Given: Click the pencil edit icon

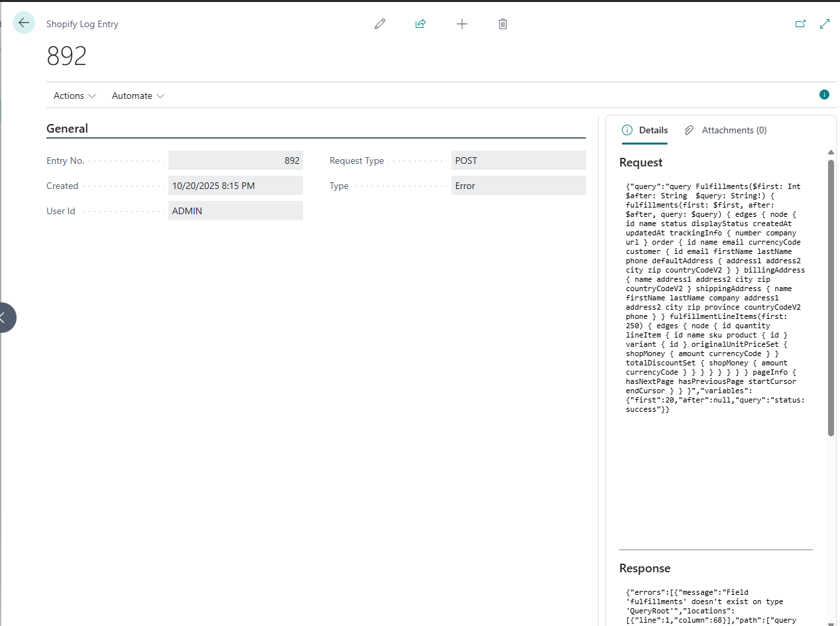Looking at the screenshot, I should click(380, 24).
